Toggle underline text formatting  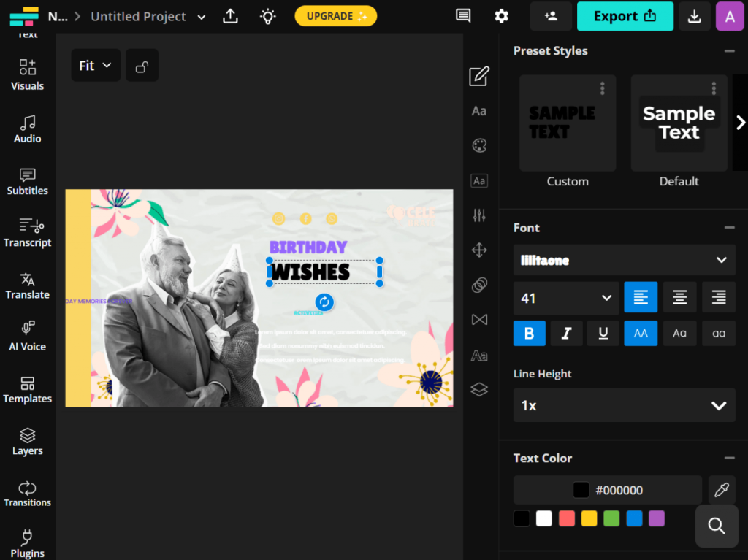(603, 334)
